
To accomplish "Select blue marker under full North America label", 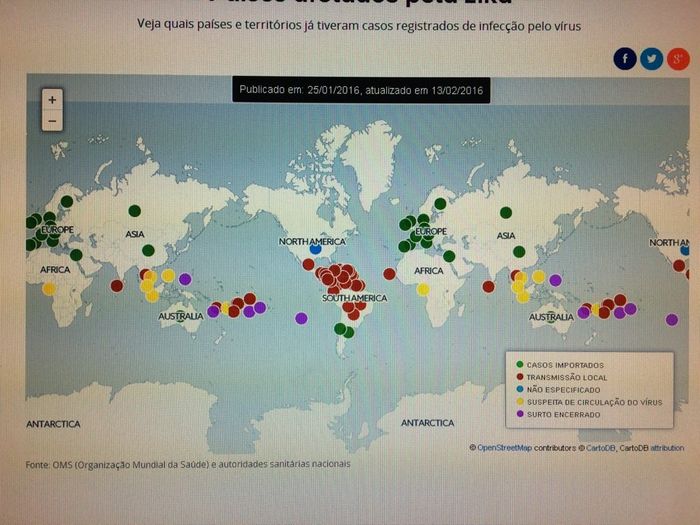I will click(x=315, y=249).
